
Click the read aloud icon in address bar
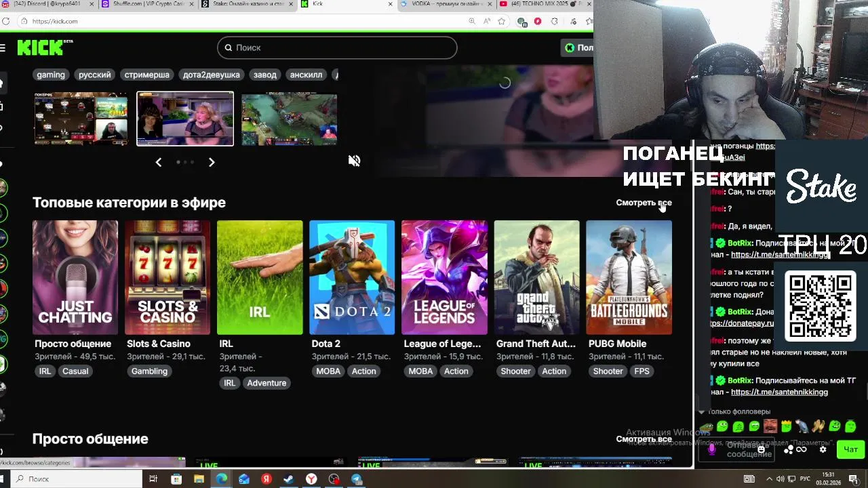[487, 21]
